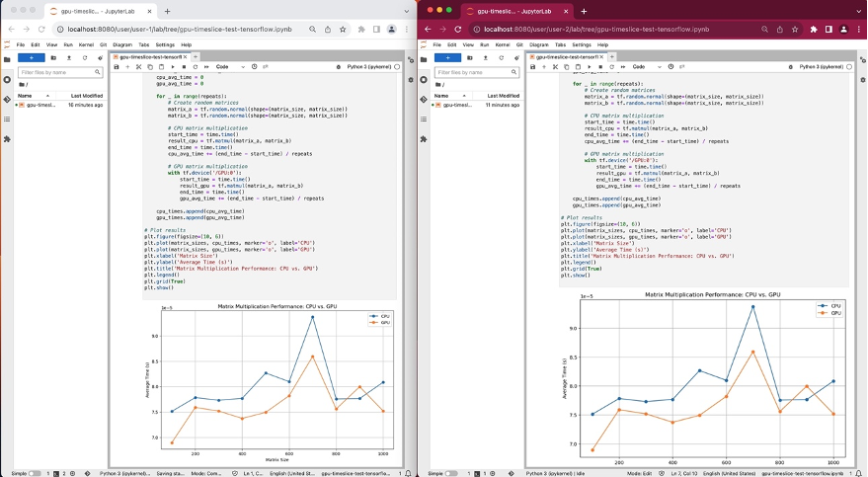This screenshot has width=868, height=477.
Task: Open the Git sidebar panel in right window
Action: [425, 99]
